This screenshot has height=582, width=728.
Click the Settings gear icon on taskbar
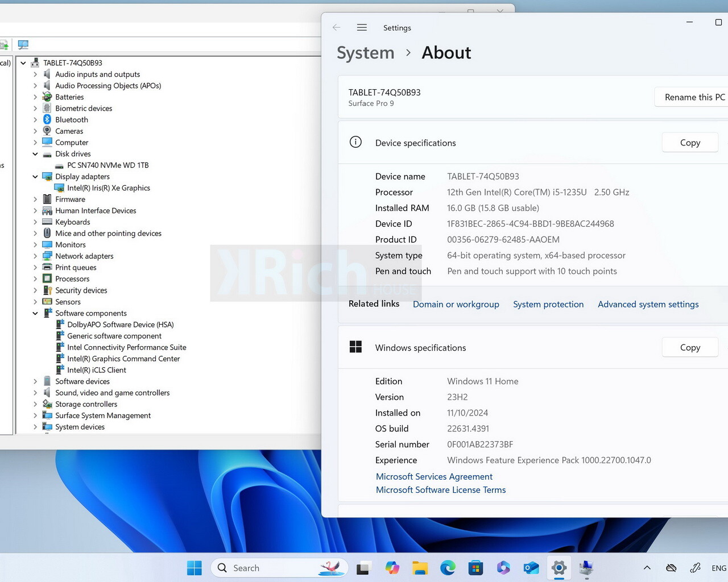[x=559, y=568]
